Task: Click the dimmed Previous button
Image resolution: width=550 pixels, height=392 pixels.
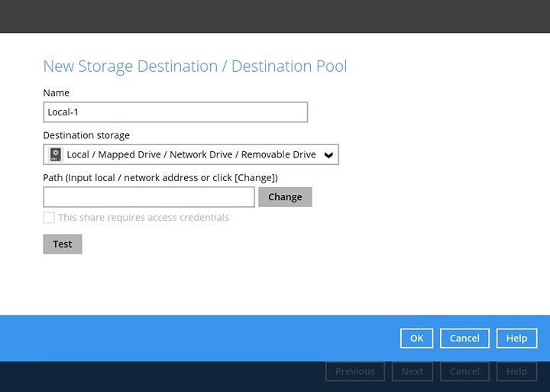Action: tap(355, 371)
